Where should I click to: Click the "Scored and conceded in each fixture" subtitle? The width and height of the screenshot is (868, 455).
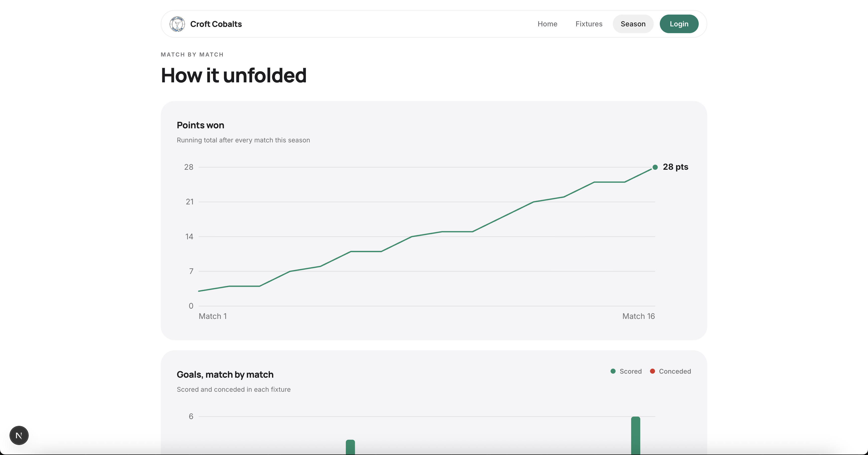pyautogui.click(x=234, y=389)
